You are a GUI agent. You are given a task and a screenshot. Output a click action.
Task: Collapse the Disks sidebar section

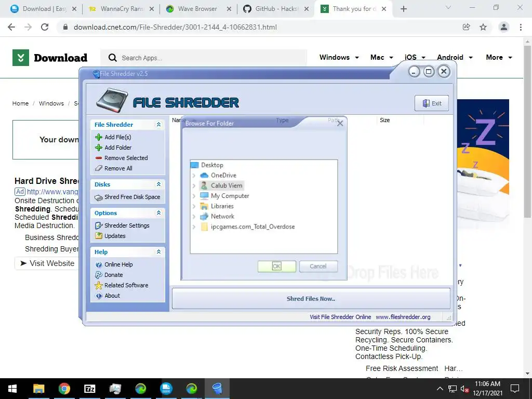[158, 184]
